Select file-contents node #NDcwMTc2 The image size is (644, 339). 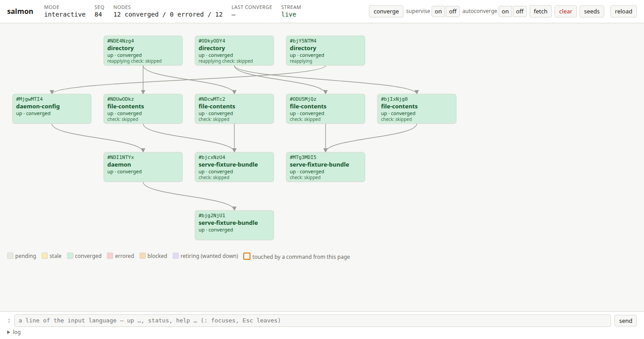pyautogui.click(x=234, y=109)
